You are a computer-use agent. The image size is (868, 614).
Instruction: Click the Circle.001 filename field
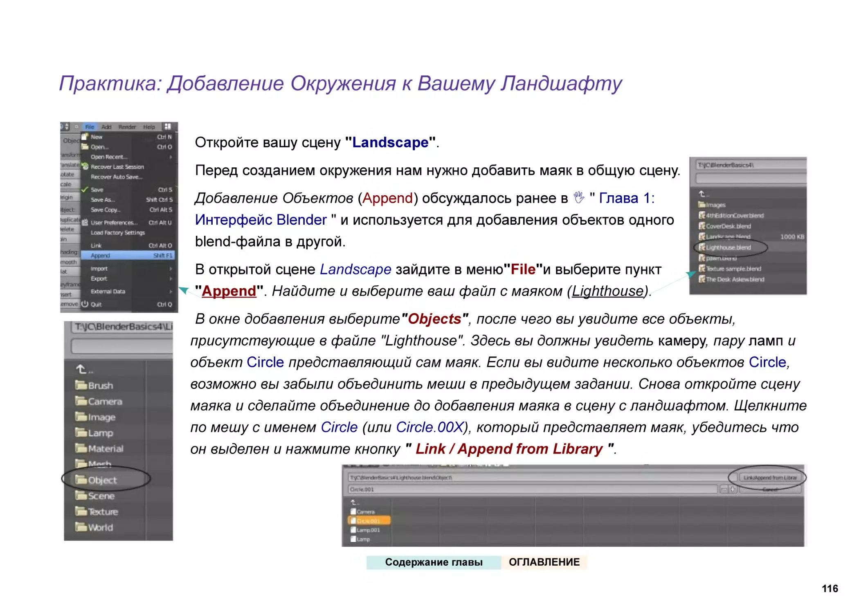click(x=533, y=489)
